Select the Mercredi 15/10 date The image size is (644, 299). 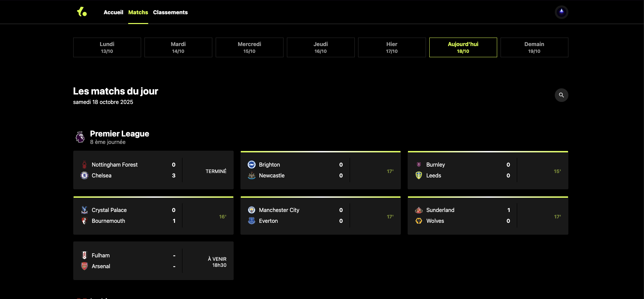click(249, 47)
